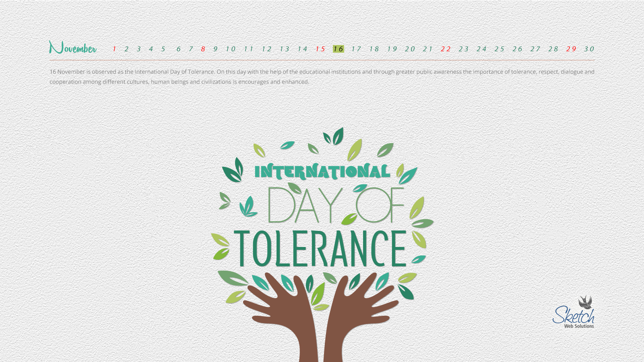Pick date 23 in the calendar row

click(x=464, y=49)
